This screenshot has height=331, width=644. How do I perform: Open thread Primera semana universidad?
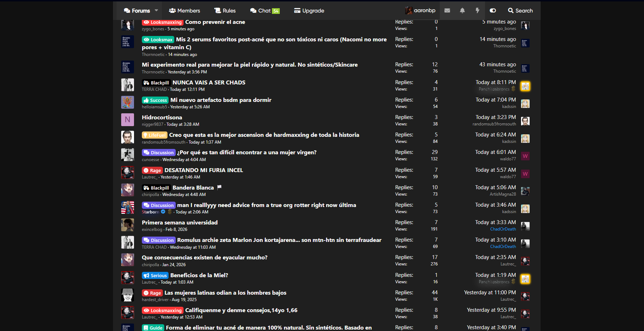pyautogui.click(x=180, y=223)
